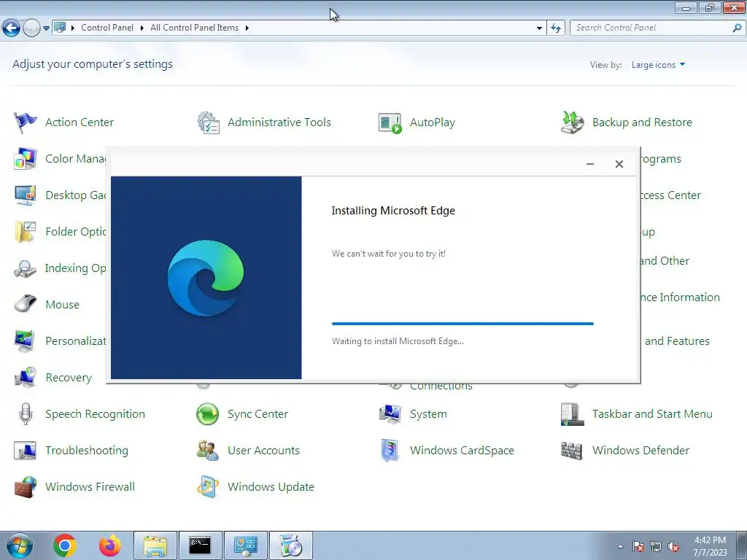Viewport: 747px width, 560px height.
Task: Open the Indexing Options magnifier icon
Action: click(x=26, y=268)
